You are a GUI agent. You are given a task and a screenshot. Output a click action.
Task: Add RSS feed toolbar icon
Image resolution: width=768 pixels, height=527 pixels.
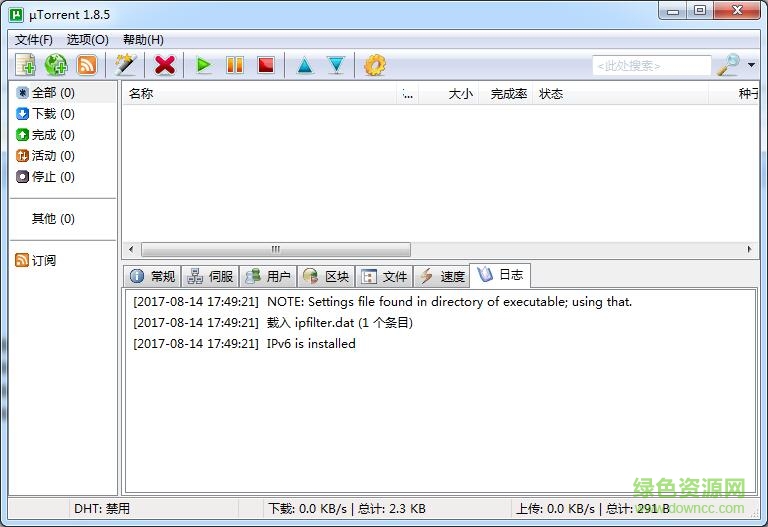pyautogui.click(x=87, y=65)
